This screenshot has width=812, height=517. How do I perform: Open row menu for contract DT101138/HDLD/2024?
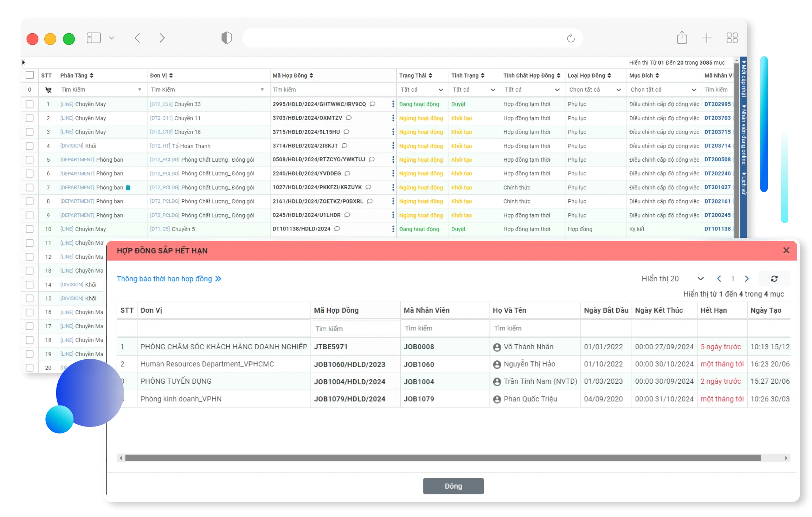pyautogui.click(x=393, y=229)
